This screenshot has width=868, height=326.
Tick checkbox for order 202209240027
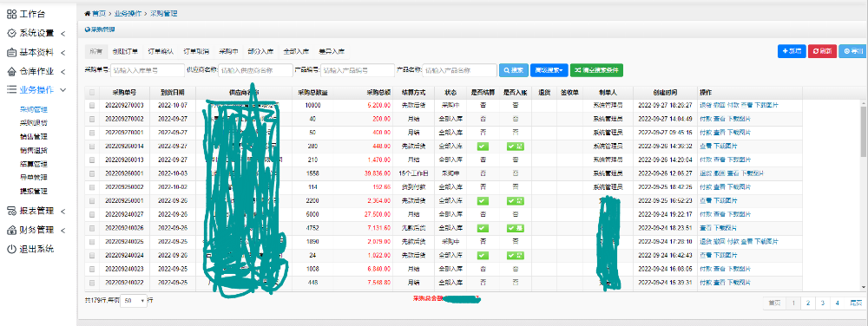point(92,214)
